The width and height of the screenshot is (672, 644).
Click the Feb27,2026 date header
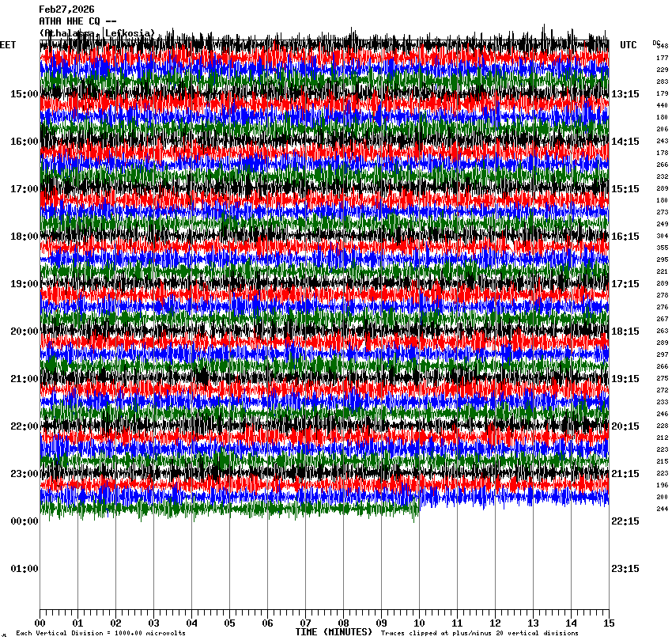click(x=66, y=9)
